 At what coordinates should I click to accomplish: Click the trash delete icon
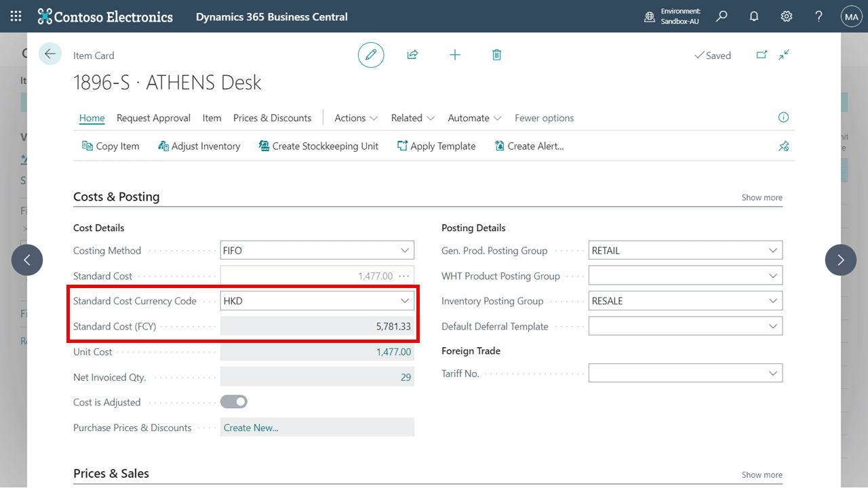tap(496, 55)
